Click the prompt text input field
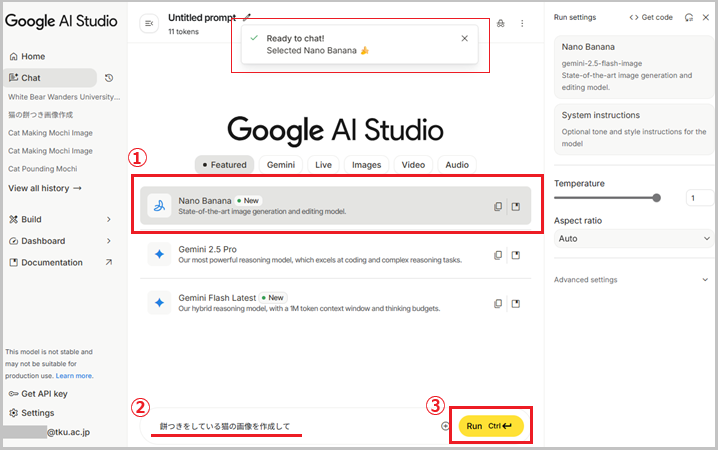Screen dimensions: 718x450 point(290,427)
